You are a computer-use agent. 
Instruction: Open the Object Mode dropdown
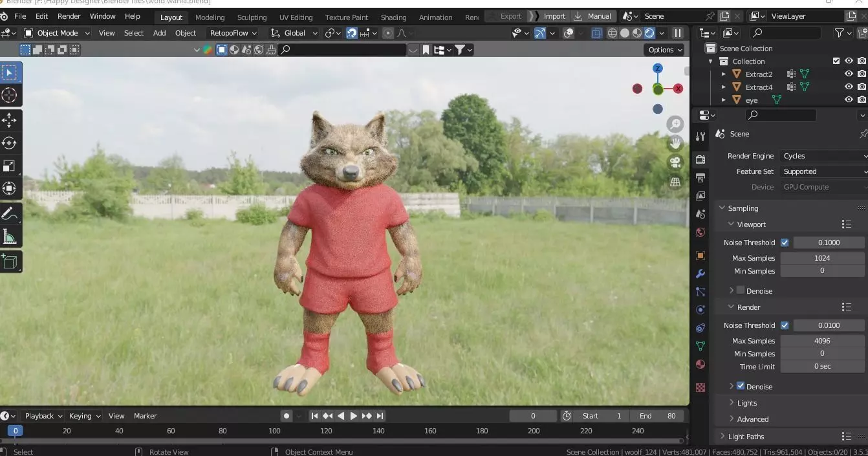pyautogui.click(x=57, y=33)
